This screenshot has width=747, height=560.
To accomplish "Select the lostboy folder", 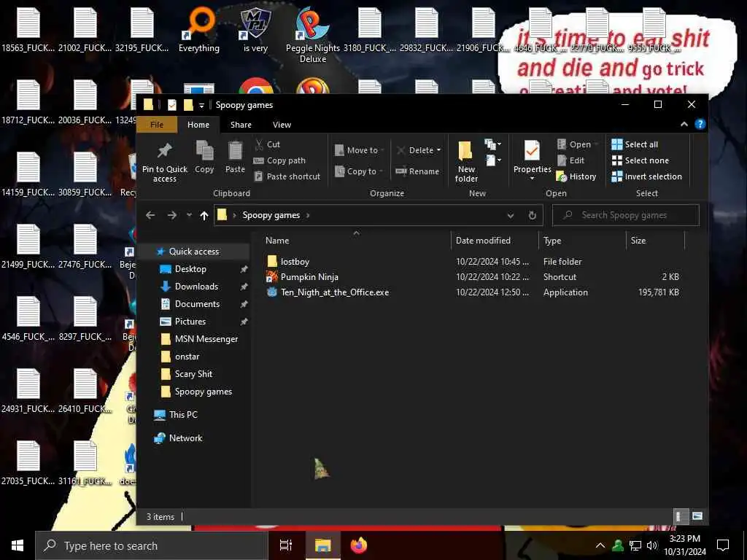I will click(295, 262).
